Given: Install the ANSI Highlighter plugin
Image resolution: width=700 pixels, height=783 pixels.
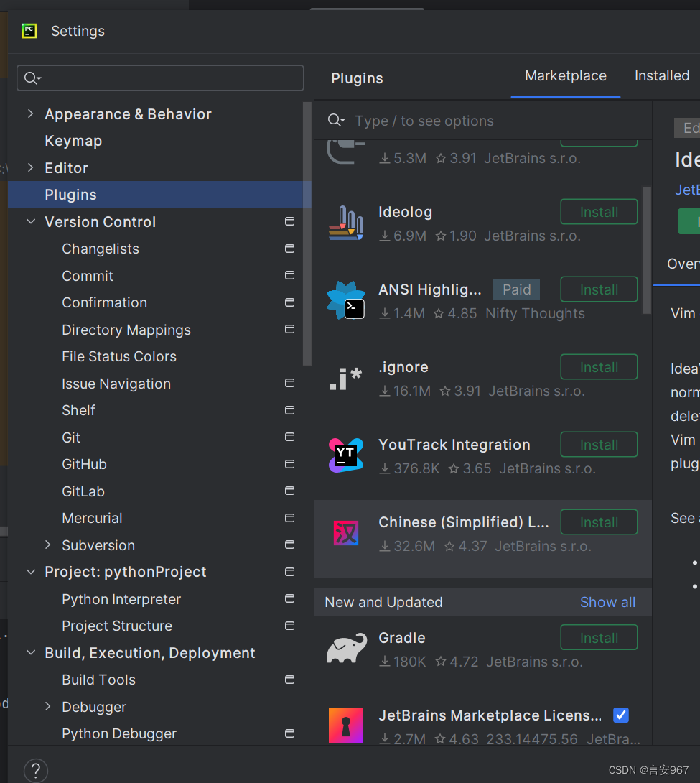Looking at the screenshot, I should (599, 289).
